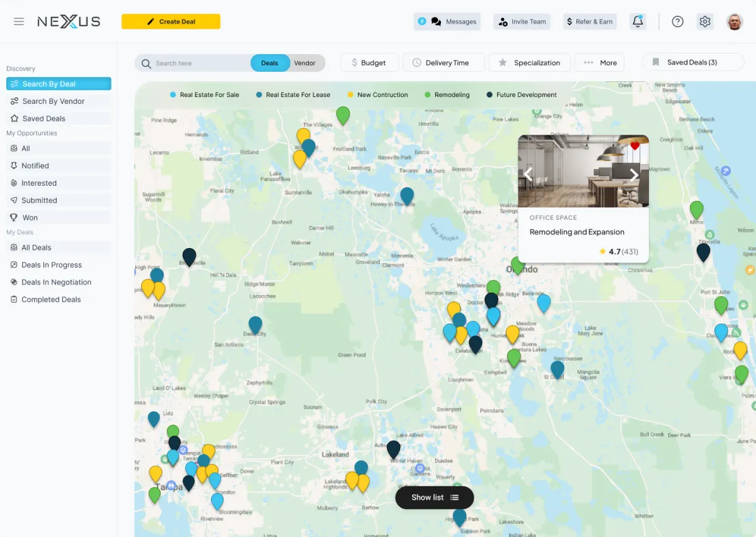Click the light blue pin east of Belle Isle

(x=544, y=303)
